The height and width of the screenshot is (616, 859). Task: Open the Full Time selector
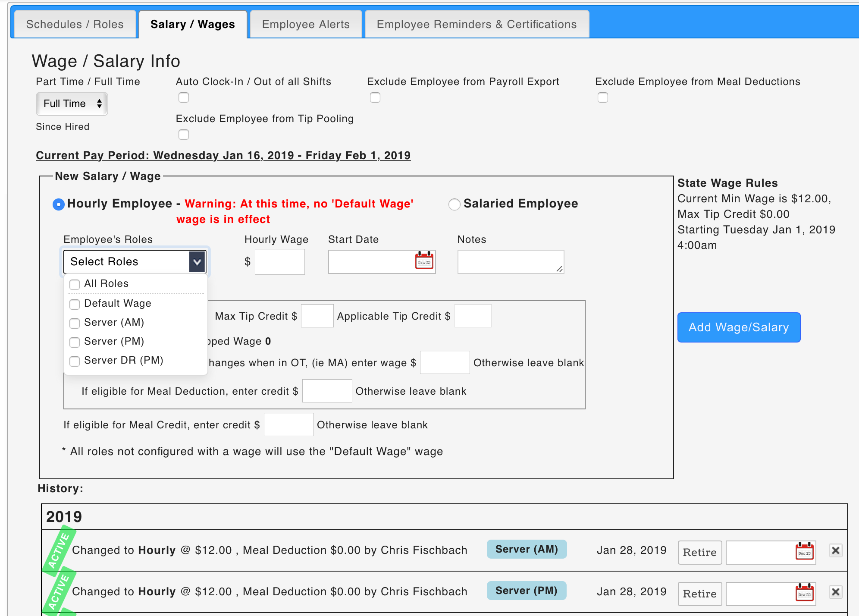pos(72,104)
